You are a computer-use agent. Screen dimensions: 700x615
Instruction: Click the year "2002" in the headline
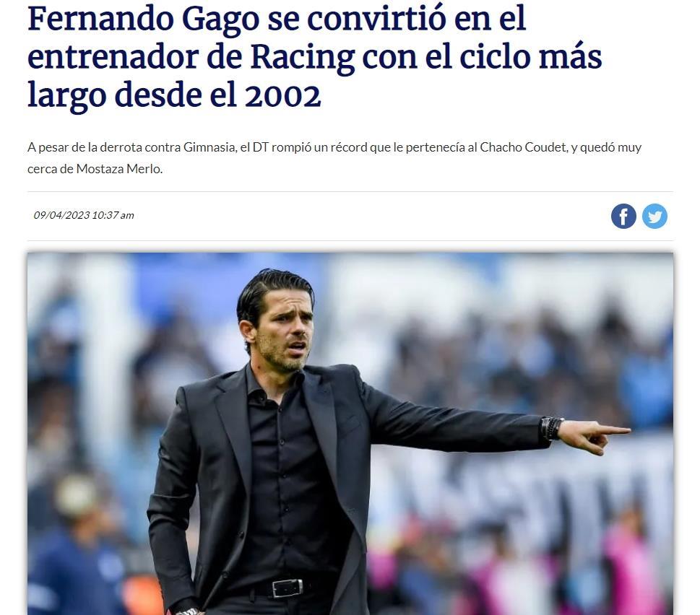[282, 96]
